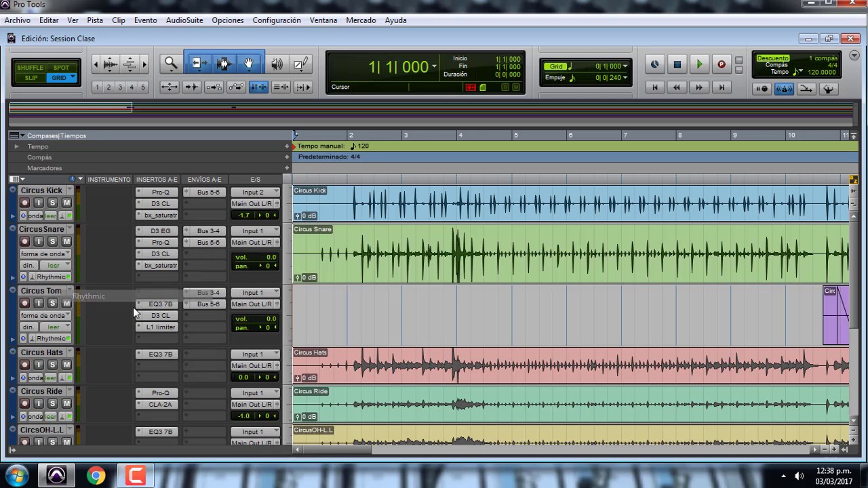This screenshot has width=868, height=488.
Task: Click the Go to End transport button
Action: [722, 87]
